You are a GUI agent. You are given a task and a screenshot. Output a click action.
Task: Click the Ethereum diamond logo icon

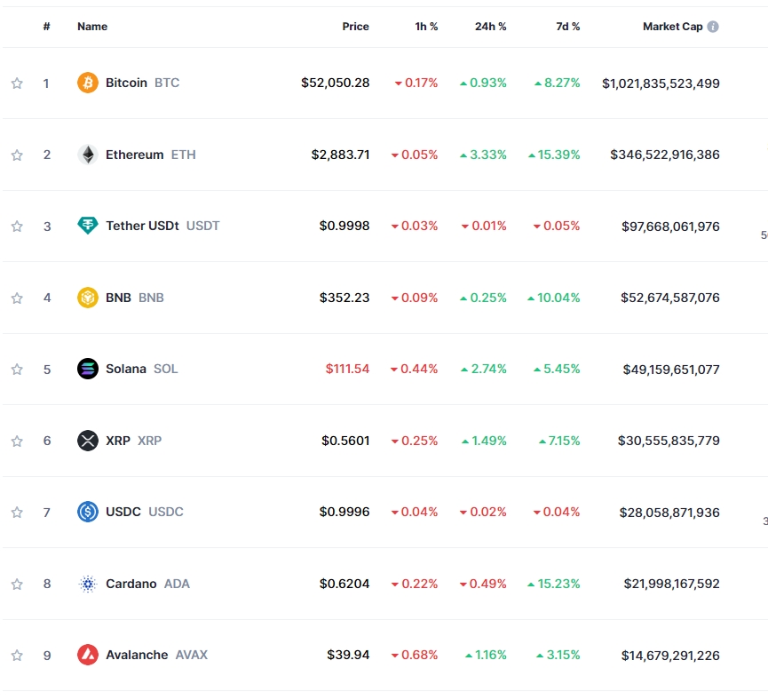pos(88,155)
